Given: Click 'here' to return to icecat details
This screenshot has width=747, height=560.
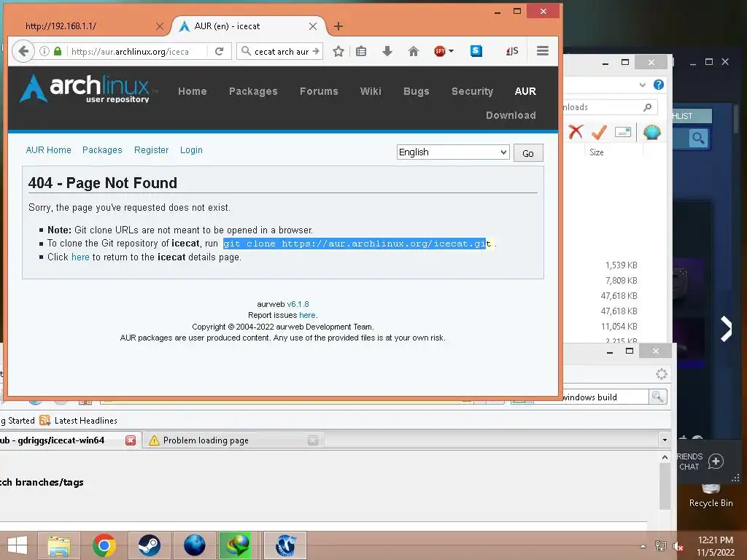Looking at the screenshot, I should (x=80, y=257).
